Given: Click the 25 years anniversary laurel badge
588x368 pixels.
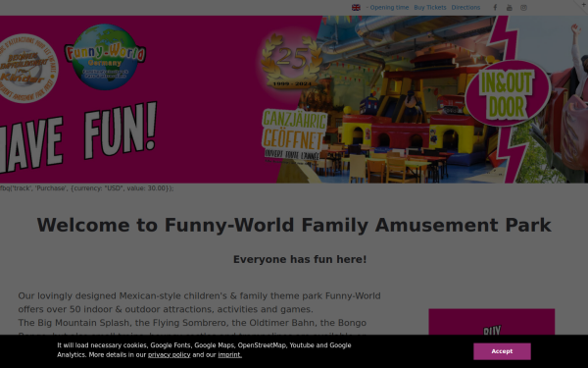Looking at the screenshot, I should point(292,61).
